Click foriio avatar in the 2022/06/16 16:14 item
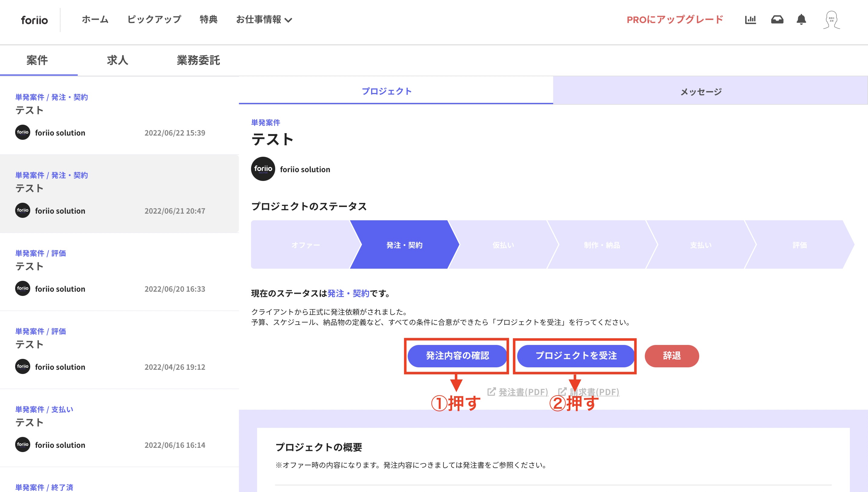Image resolution: width=868 pixels, height=492 pixels. pyautogui.click(x=23, y=445)
